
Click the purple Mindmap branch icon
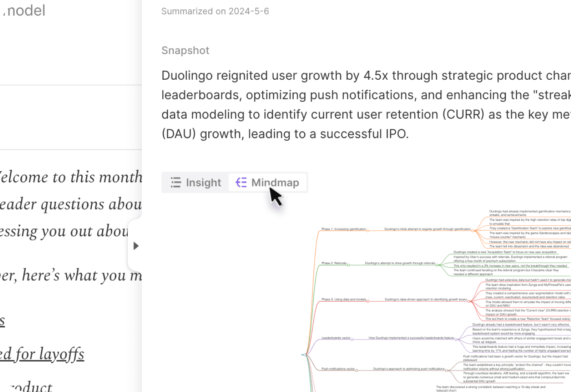241,183
